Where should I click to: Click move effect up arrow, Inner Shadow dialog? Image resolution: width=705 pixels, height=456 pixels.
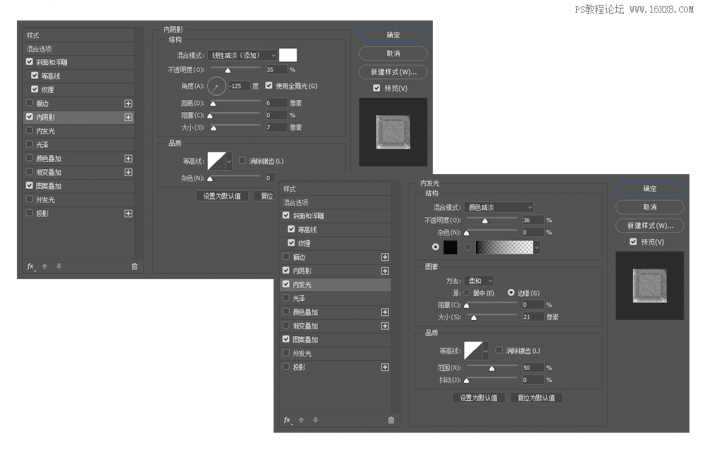coord(45,267)
